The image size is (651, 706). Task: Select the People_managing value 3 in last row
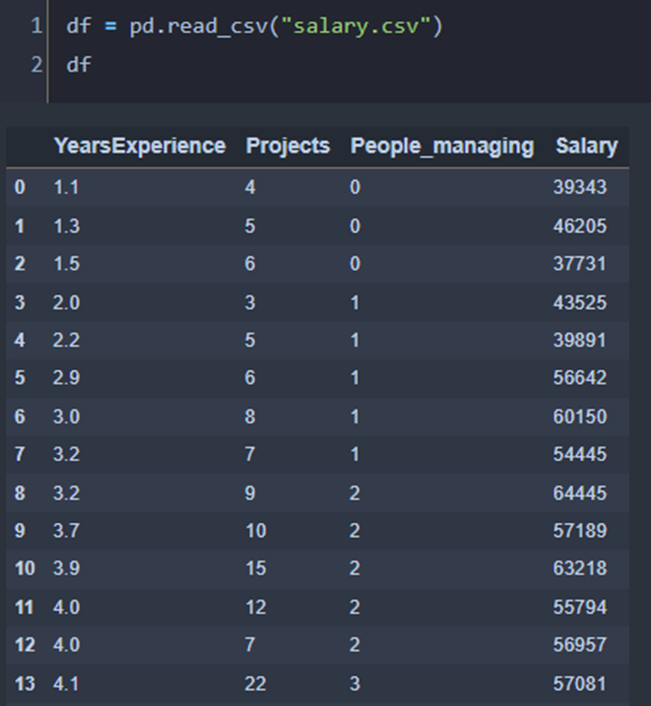pyautogui.click(x=355, y=683)
